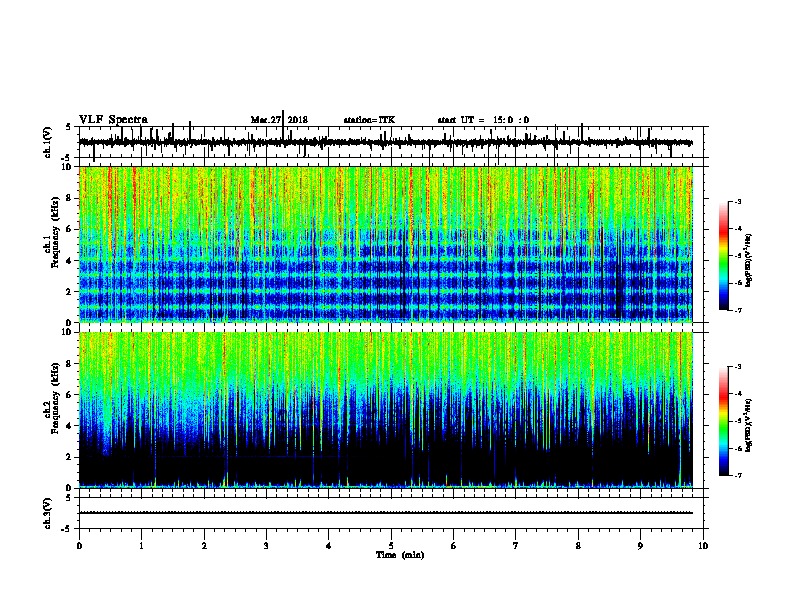
Task: Select the "Mar.27 2018" date label
Action: click(x=279, y=120)
